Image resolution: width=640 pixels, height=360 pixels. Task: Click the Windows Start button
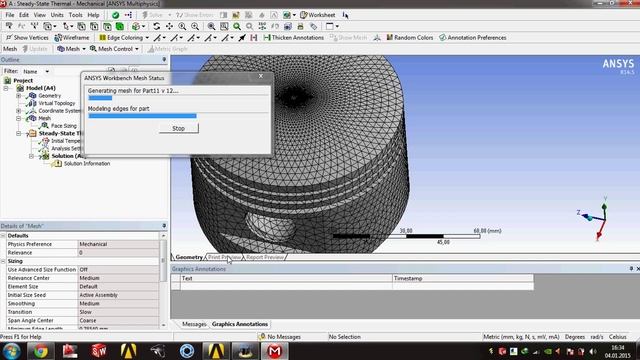coord(11,351)
